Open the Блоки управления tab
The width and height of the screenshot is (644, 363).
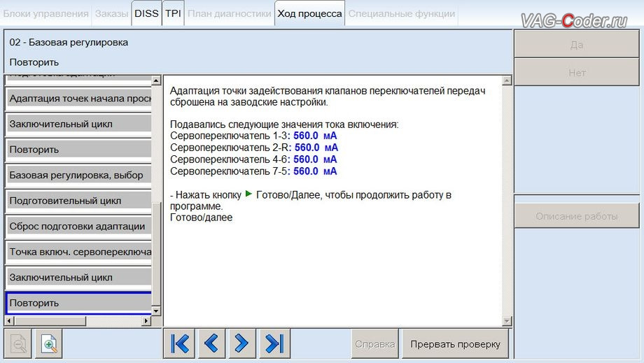point(45,13)
